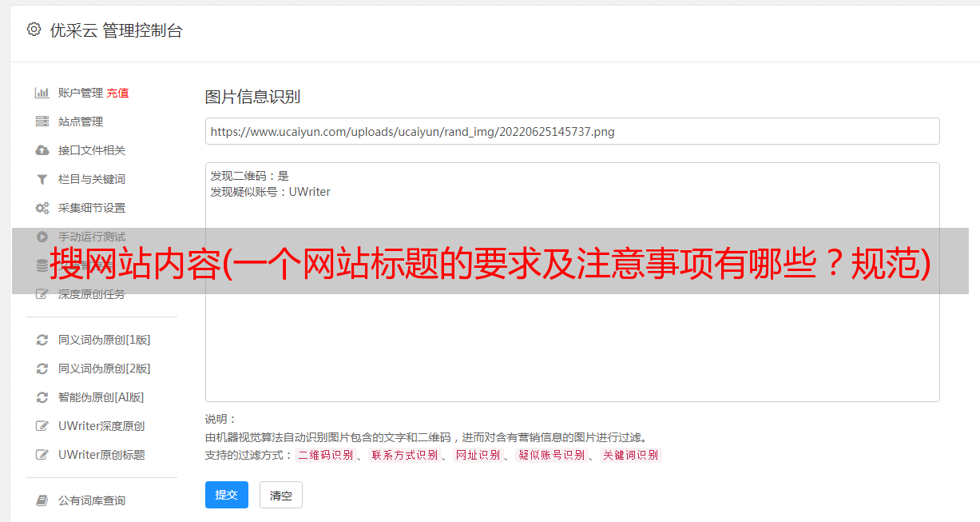This screenshot has height=522, width=980.
Task: Click the edit icon for UWriter深度原创
Action: [42, 426]
